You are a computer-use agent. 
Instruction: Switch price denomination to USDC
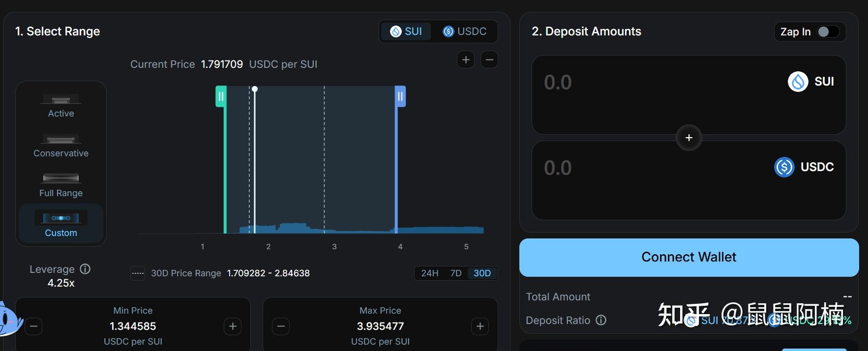point(464,31)
